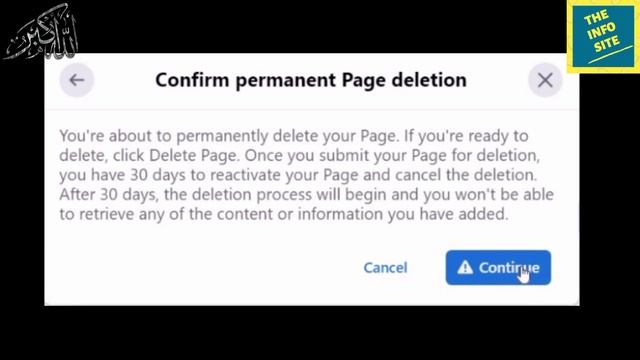Viewport: 640px width, 360px height.
Task: Click the 'Delete Page' phrase in description
Action: pos(193,156)
